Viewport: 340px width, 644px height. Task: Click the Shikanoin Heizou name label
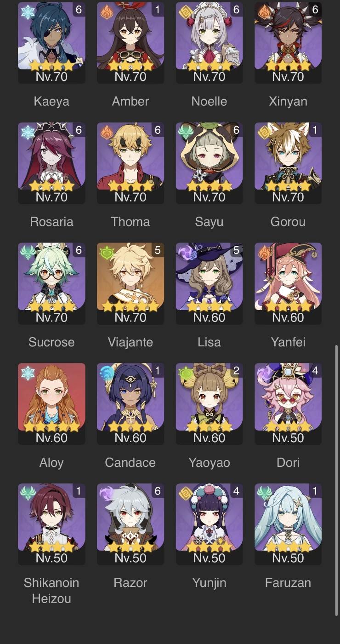51,591
